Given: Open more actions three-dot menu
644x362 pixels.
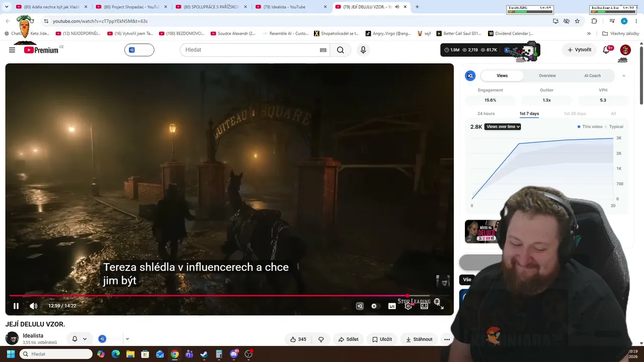Looking at the screenshot, I should (447, 339).
